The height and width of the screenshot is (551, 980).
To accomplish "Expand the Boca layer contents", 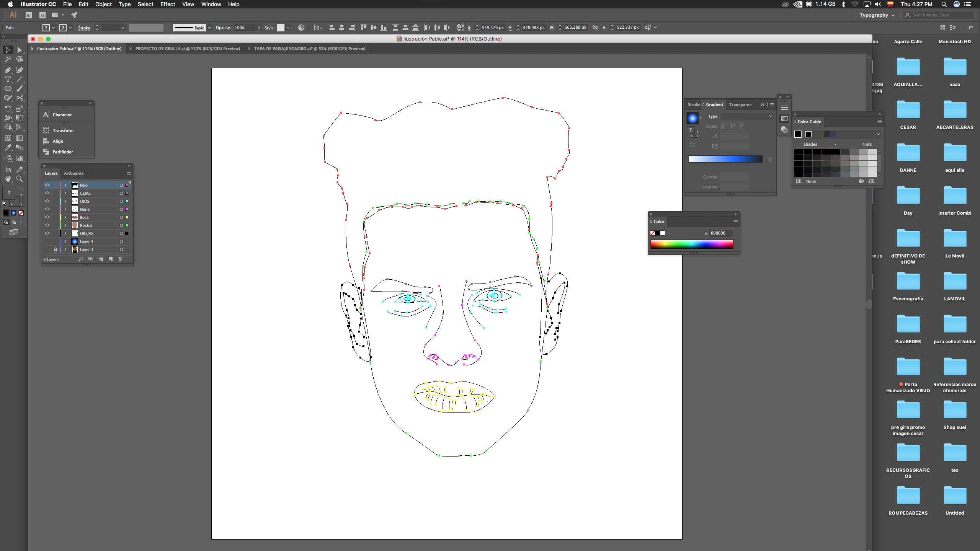I will pyautogui.click(x=65, y=217).
